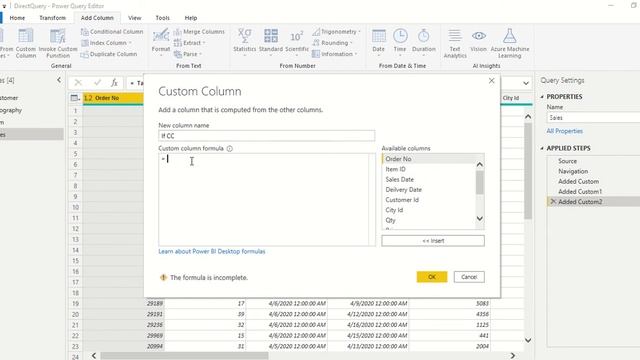640x360 pixels.
Task: Confirm dialog with OK button
Action: pyautogui.click(x=432, y=277)
